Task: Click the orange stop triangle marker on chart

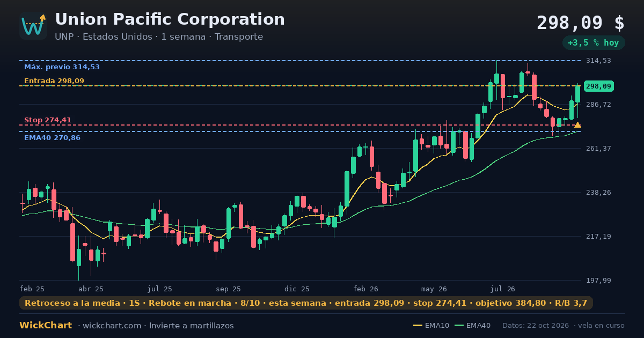Action: pos(577,125)
